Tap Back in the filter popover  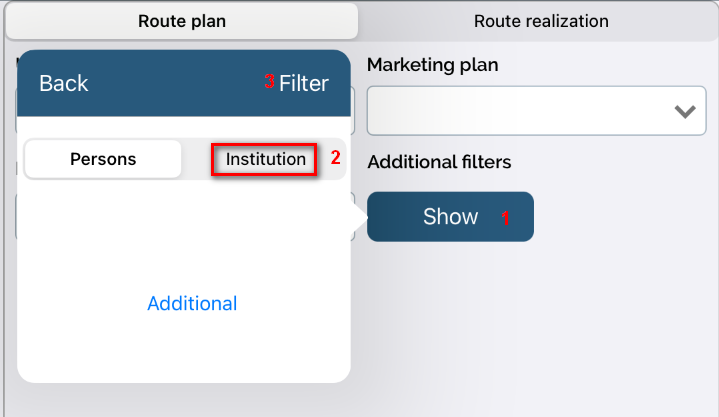(x=64, y=83)
